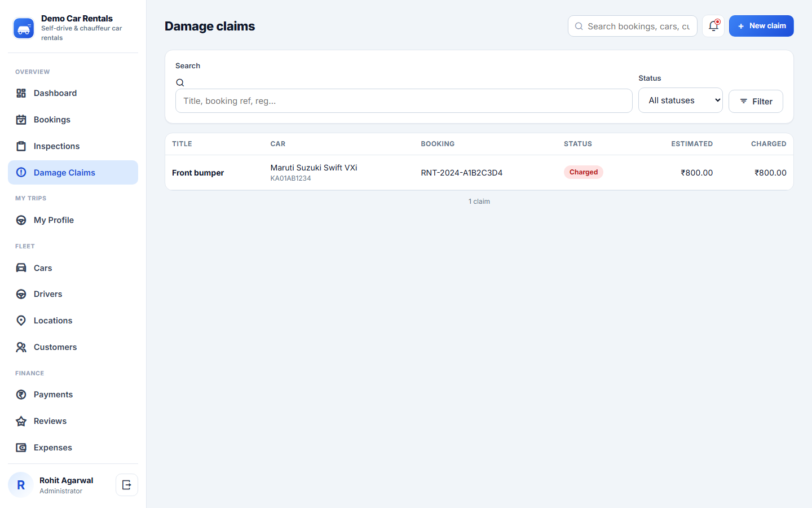Click the Inspections clipboard icon
This screenshot has height=508, width=812.
(21, 146)
